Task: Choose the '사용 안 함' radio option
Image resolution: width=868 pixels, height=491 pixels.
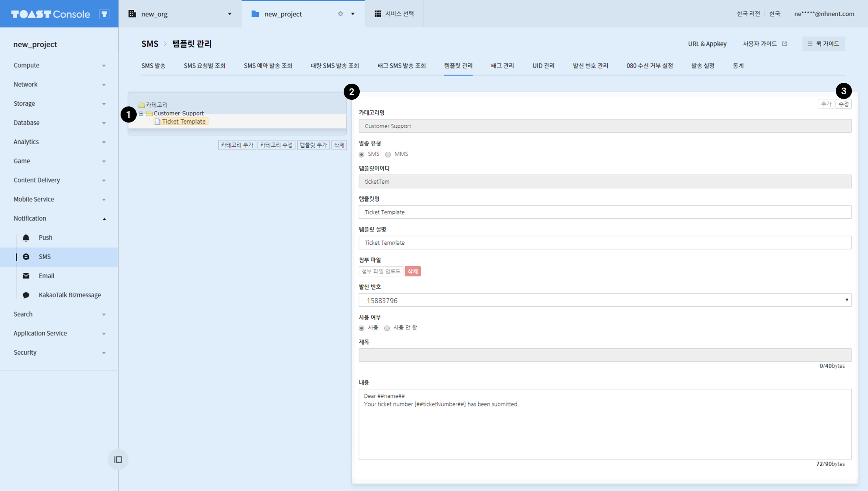Action: (x=387, y=328)
